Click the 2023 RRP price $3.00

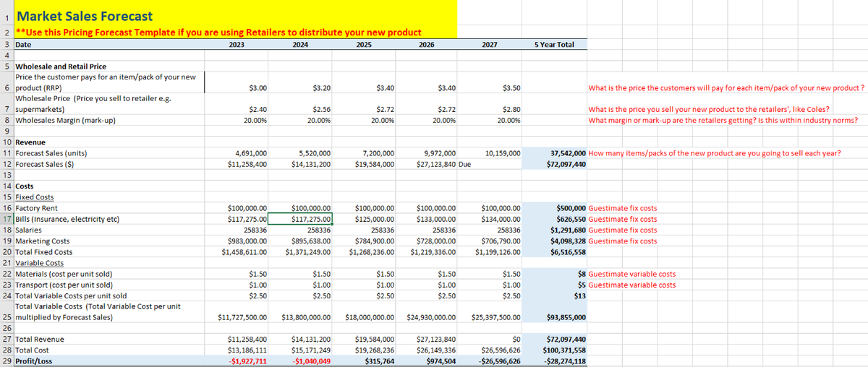click(257, 87)
